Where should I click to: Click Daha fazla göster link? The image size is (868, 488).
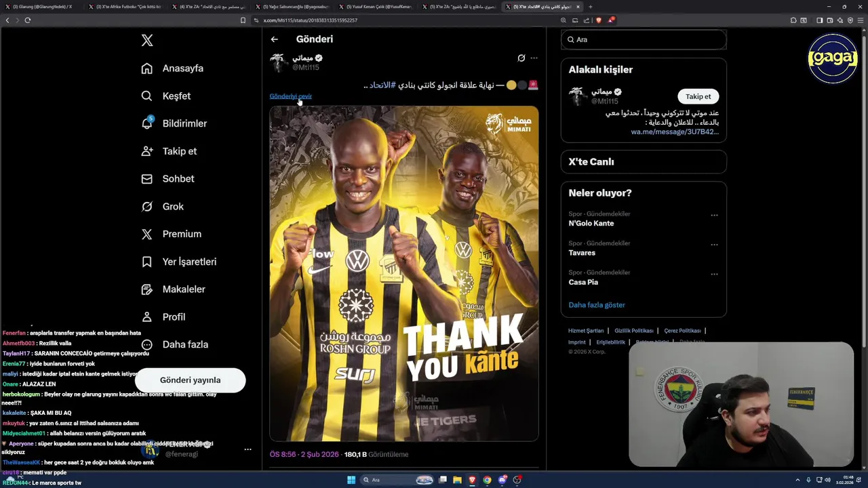[597, 305]
